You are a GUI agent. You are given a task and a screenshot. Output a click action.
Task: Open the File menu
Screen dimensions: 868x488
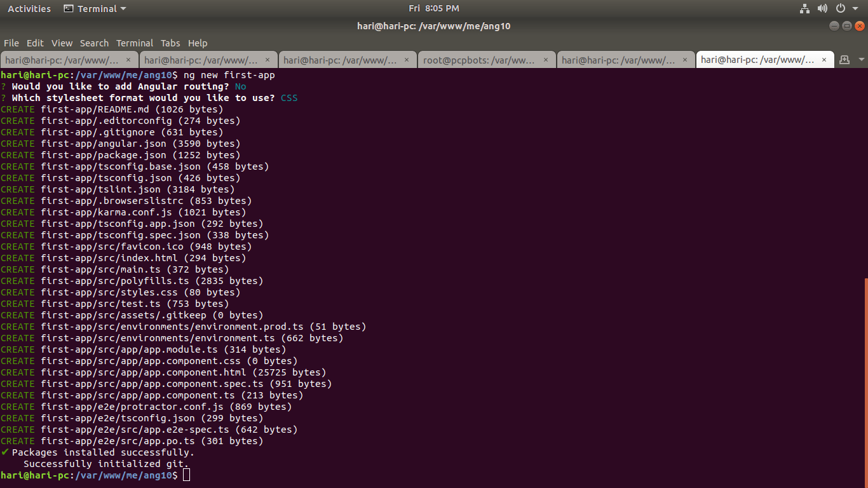[x=11, y=43]
